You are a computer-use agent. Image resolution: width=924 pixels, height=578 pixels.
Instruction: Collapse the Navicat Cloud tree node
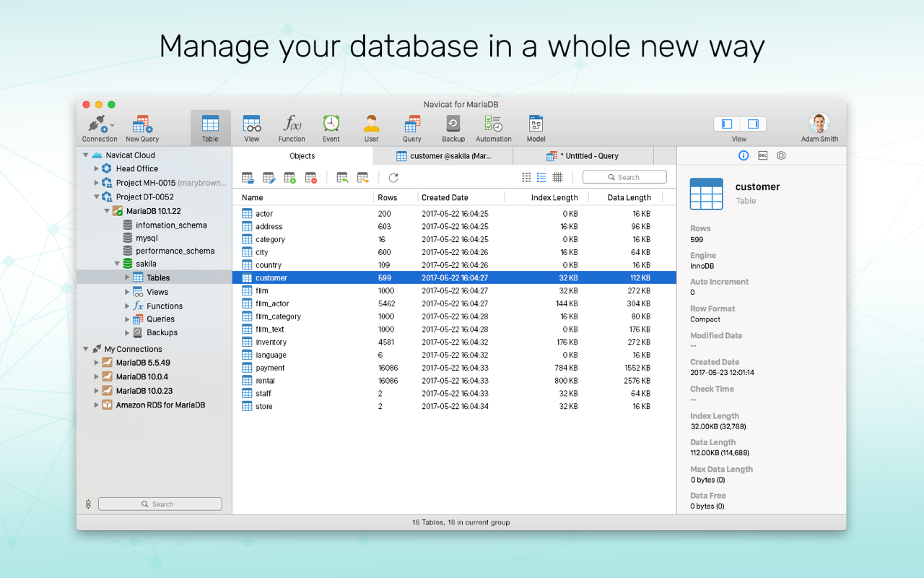pos(85,155)
